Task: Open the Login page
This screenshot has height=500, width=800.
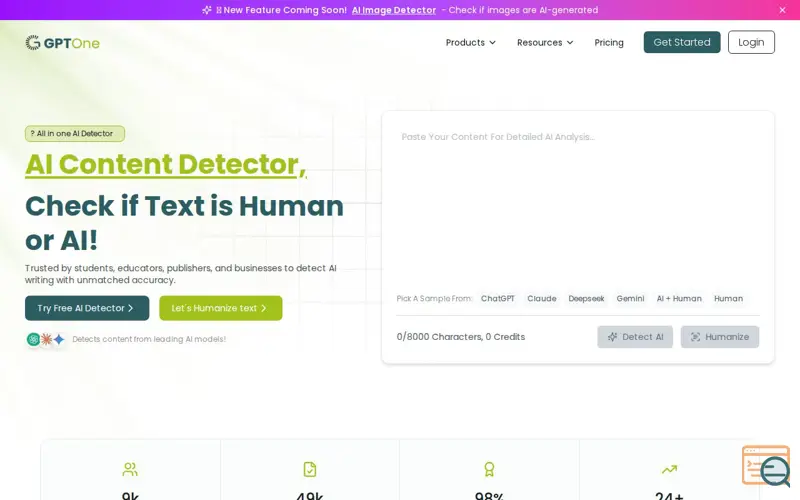Action: click(751, 42)
